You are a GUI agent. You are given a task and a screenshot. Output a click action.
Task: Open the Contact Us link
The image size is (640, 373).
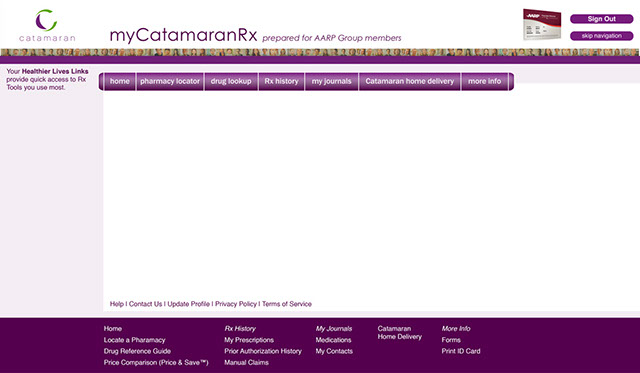point(145,304)
